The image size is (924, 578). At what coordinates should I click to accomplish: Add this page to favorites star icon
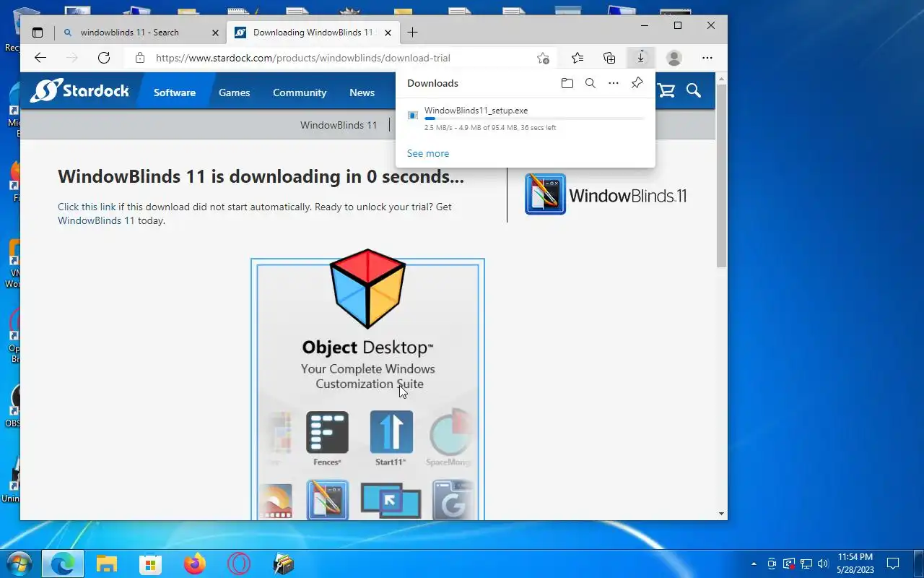coord(543,58)
